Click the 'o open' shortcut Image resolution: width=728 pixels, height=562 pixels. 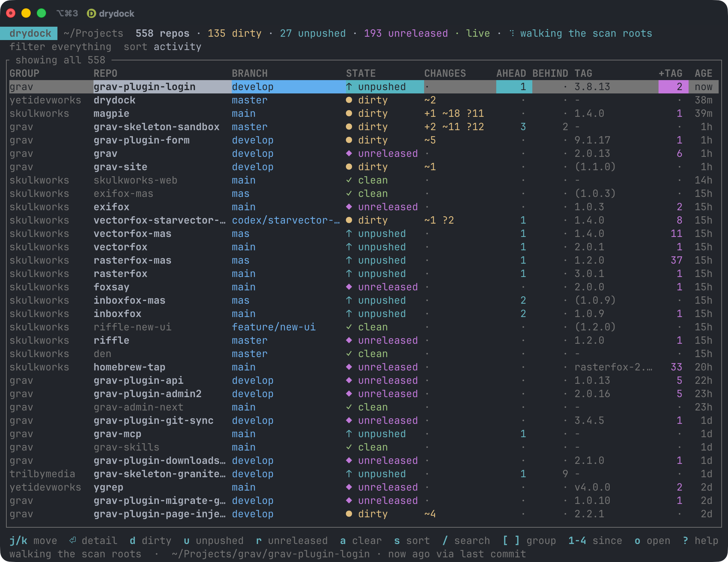(652, 541)
